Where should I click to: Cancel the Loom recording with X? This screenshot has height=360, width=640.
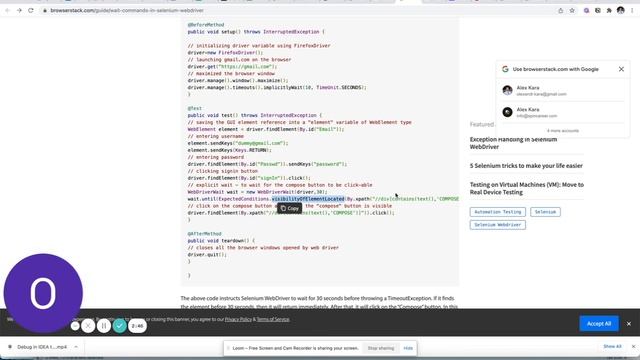(88, 326)
